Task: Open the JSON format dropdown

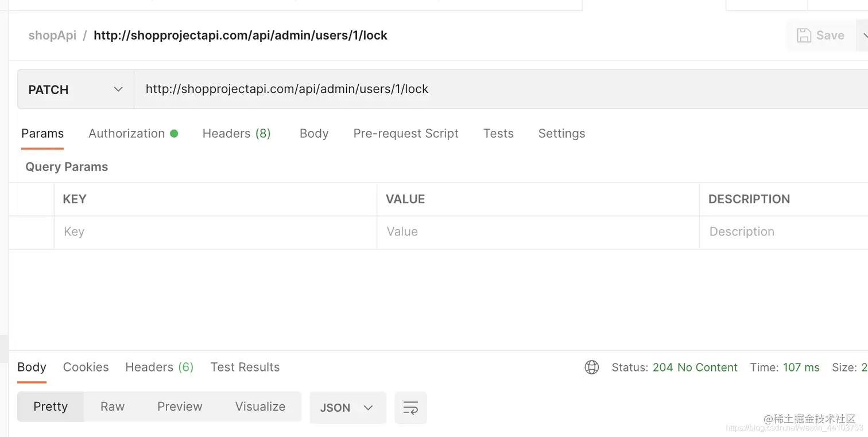Action: point(348,408)
